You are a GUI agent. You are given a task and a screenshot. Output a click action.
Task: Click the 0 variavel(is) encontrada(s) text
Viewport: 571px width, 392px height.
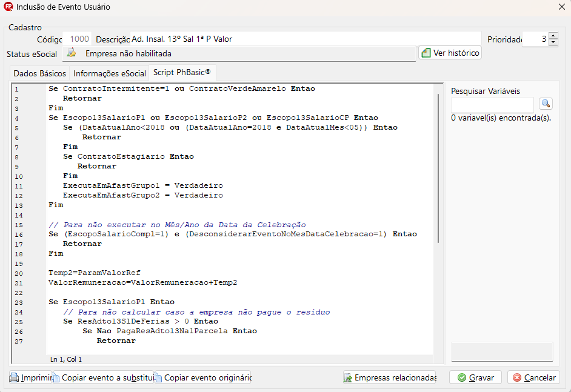501,118
